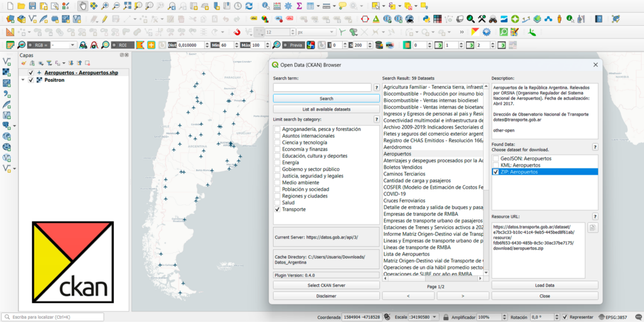
Task: Open CKAN Browser plugin toolbar icon
Action: pyautogui.click(x=475, y=32)
